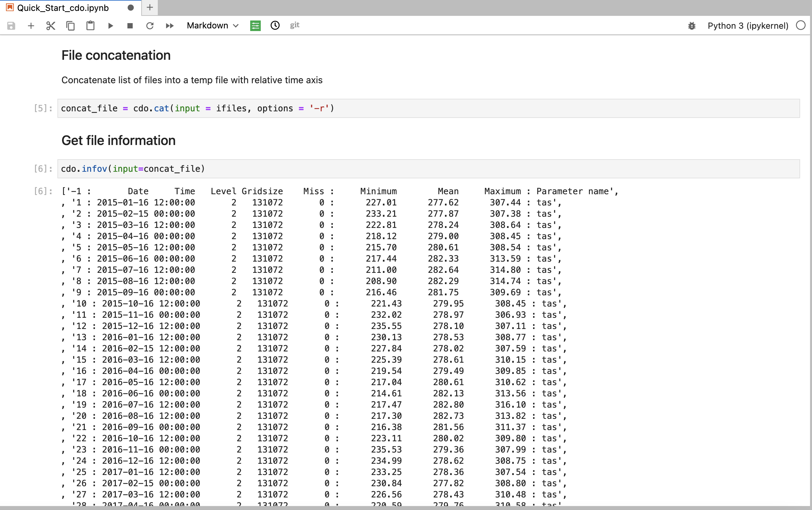
Task: Switch kernel via Python 3 (ipykernel)
Action: 748,26
